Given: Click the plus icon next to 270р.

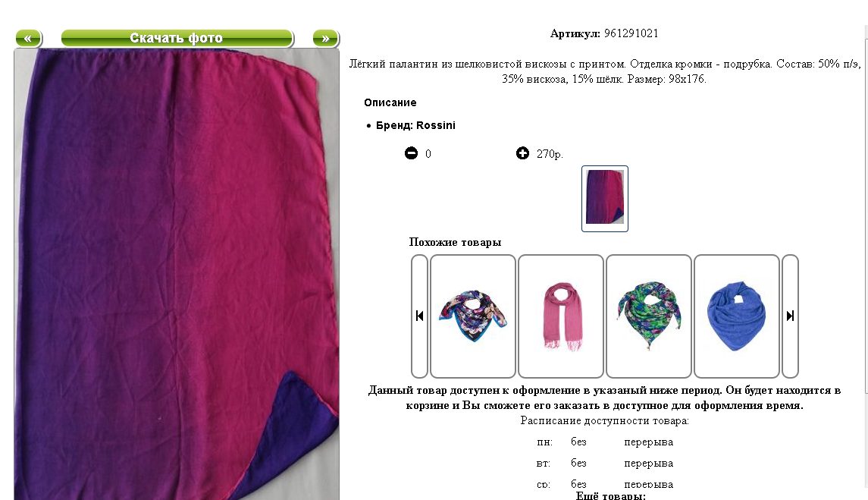Looking at the screenshot, I should point(522,153).
